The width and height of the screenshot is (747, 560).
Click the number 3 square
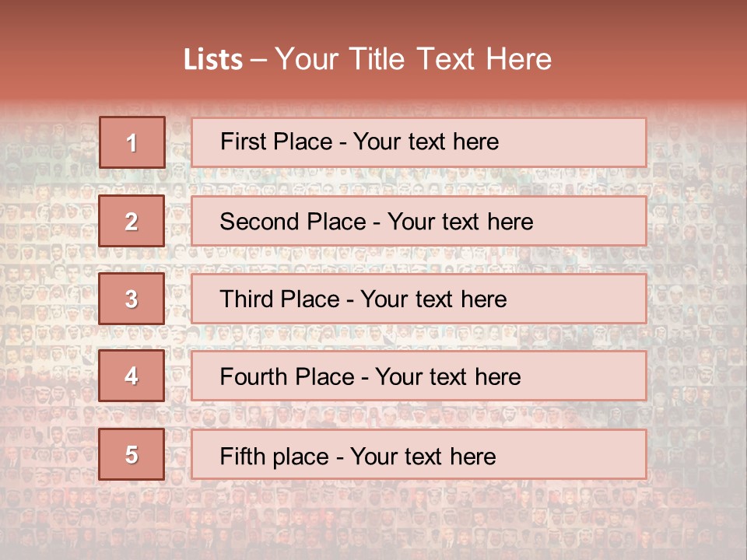tap(132, 299)
